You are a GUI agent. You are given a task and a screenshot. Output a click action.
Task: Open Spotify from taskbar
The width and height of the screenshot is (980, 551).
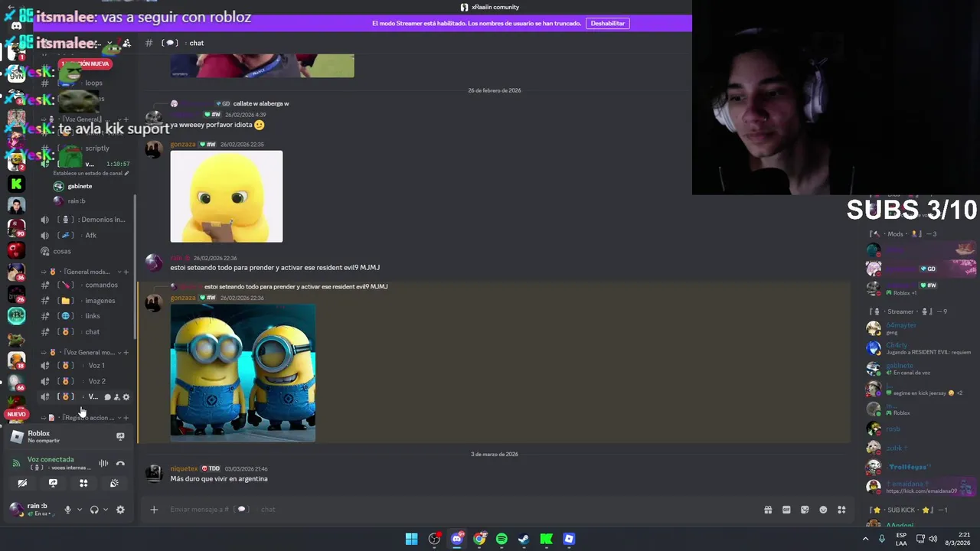(x=501, y=539)
